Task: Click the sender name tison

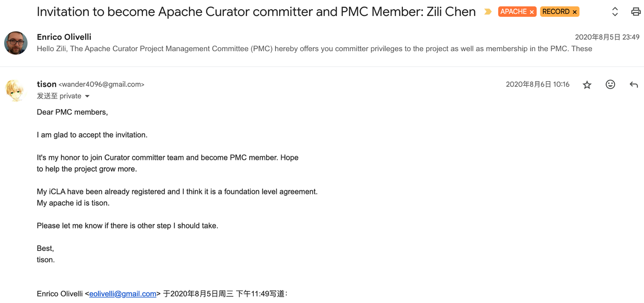Action: (46, 84)
